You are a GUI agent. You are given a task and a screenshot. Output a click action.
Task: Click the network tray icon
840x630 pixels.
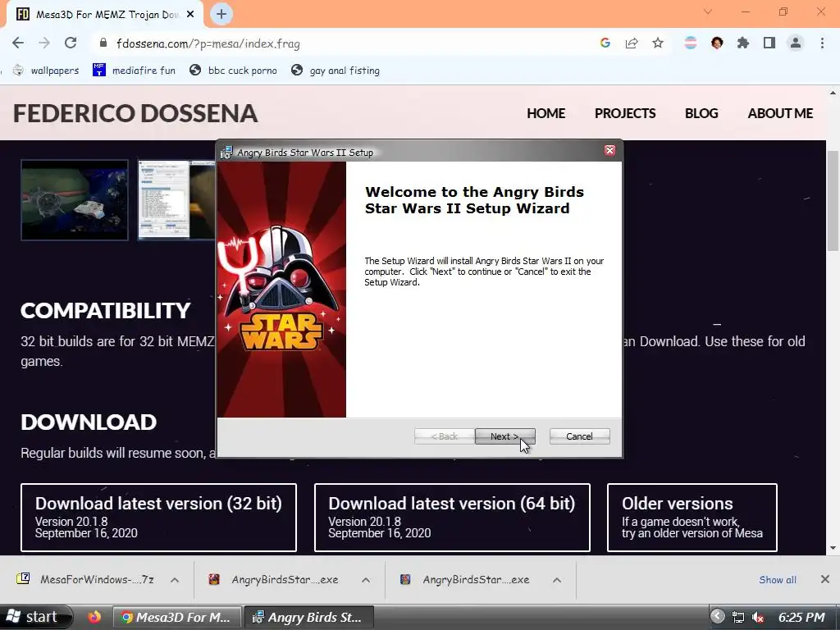coord(738,617)
